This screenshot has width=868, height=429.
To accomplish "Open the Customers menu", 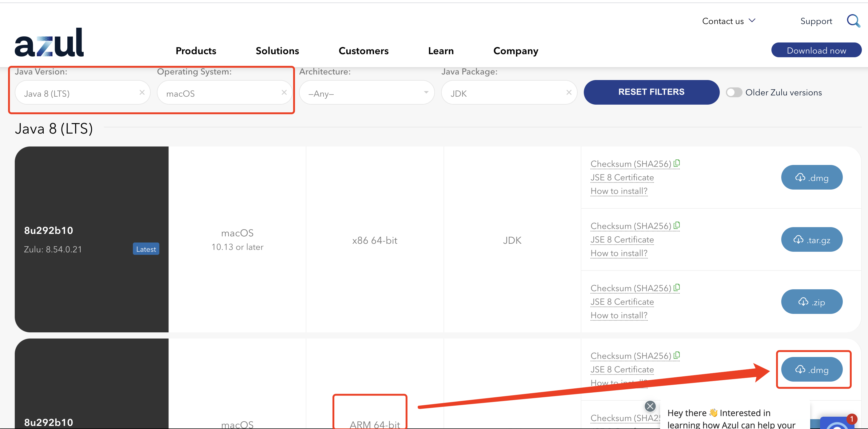I will point(363,51).
